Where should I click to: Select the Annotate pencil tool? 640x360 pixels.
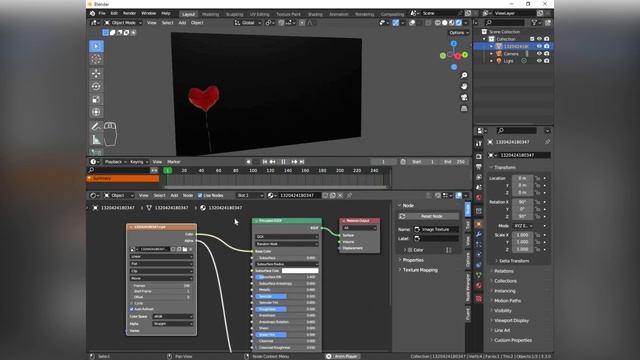point(96,127)
